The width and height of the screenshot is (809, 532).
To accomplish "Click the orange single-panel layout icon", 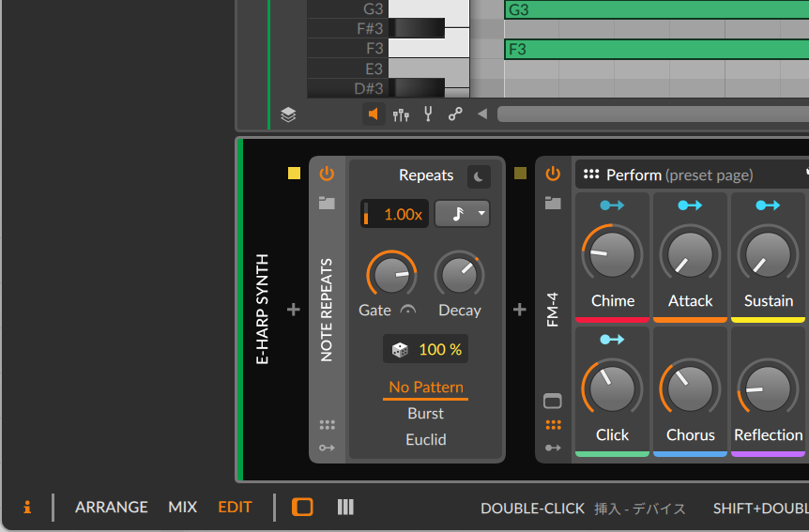I will coord(302,508).
